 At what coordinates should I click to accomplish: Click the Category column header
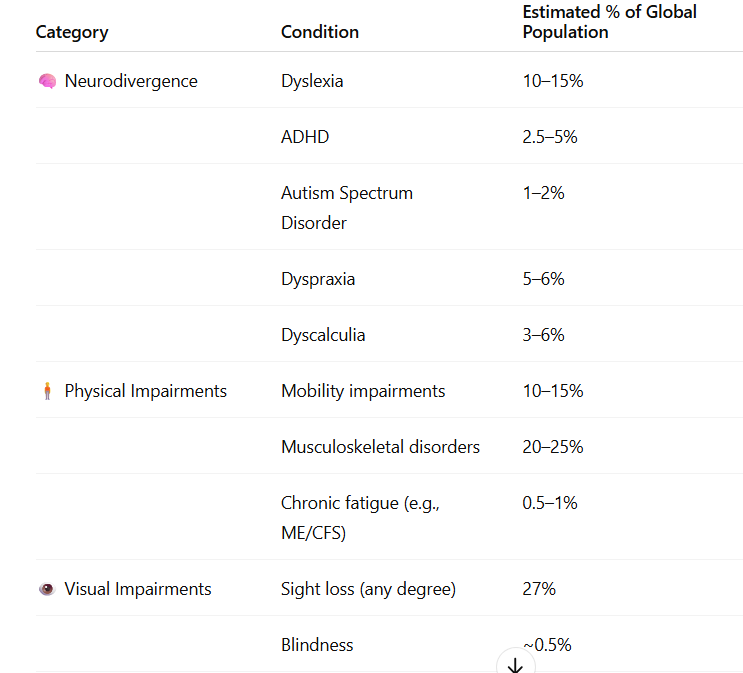(x=72, y=32)
